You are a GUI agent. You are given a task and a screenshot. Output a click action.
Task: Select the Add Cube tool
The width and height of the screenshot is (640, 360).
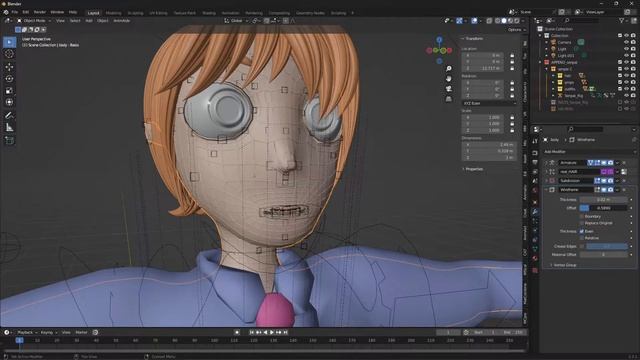pos(9,140)
